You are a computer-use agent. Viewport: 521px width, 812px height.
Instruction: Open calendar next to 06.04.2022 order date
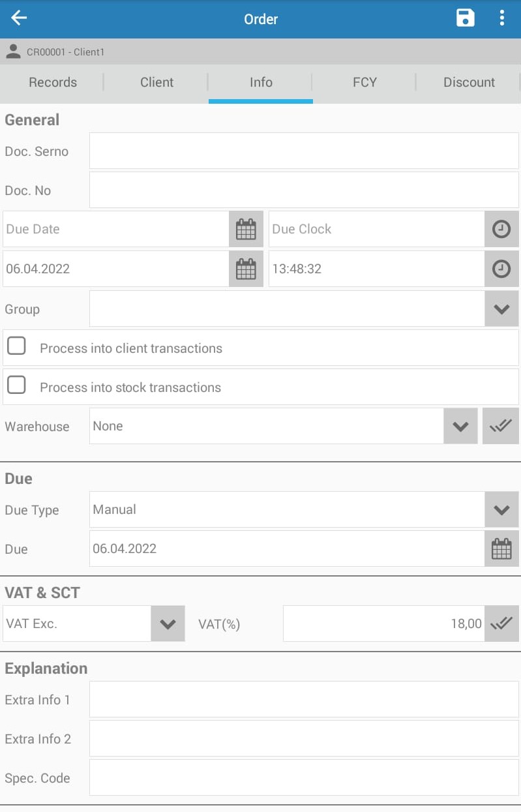[246, 269]
